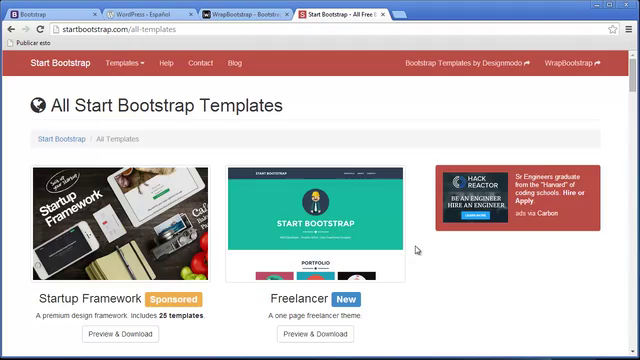The height and width of the screenshot is (360, 640).
Task: Open the Hack Reactor ad image
Action: tap(476, 198)
